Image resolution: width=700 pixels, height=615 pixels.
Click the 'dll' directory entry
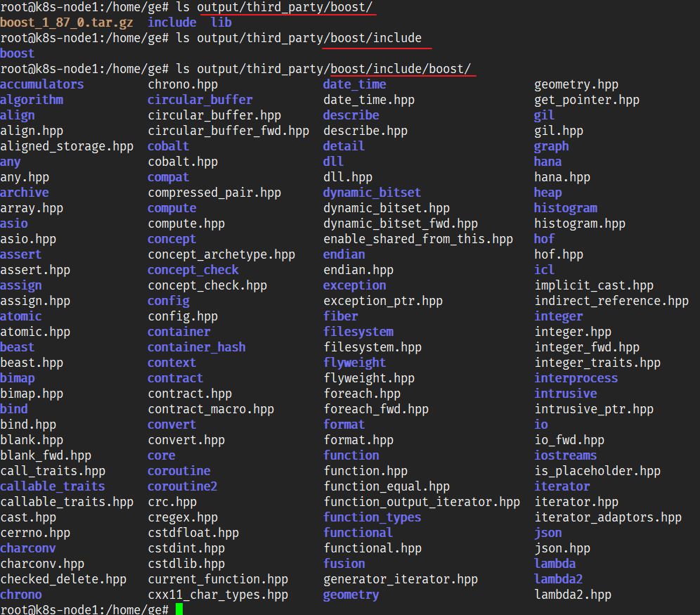point(333,162)
